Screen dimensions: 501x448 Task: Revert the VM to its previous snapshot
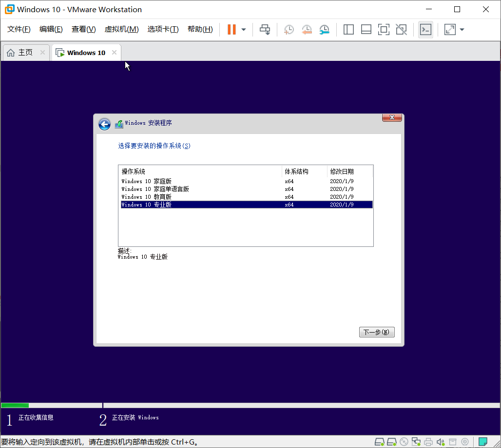(307, 30)
